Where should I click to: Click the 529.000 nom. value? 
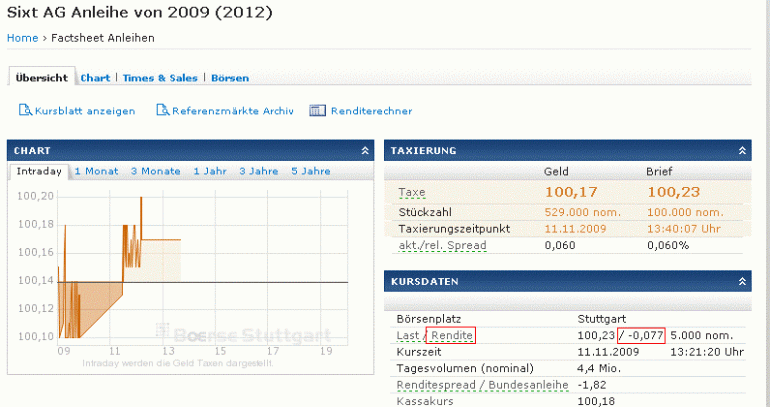pos(583,213)
